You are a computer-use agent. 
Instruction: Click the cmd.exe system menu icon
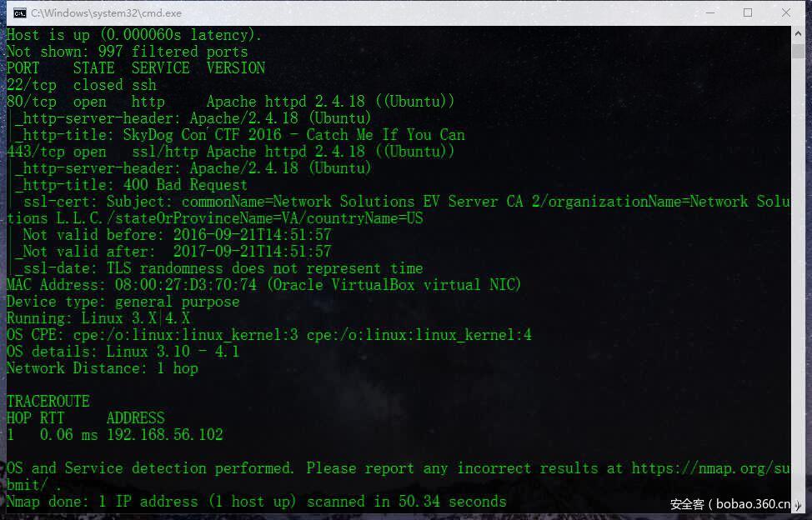19,12
